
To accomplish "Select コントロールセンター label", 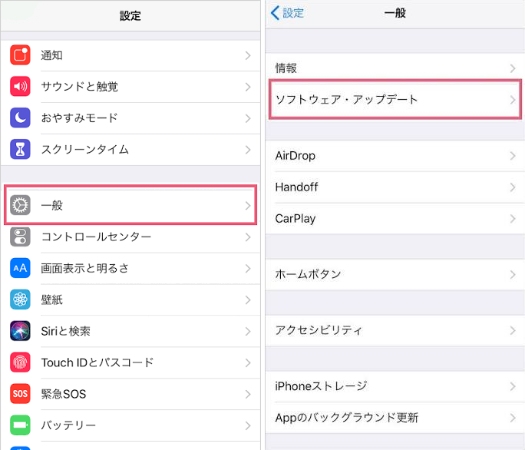I will point(96,237).
